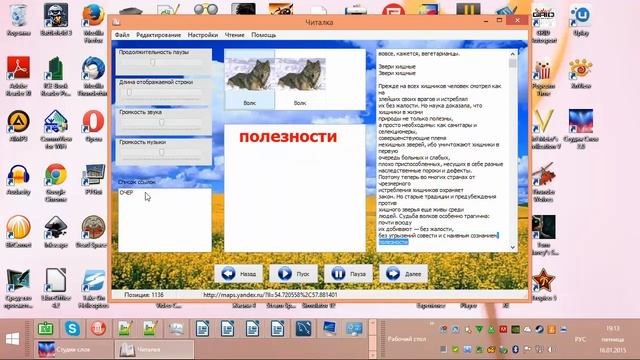Adjust the Громкость музыки slider
Screen dimensions: 640x360
tap(162, 152)
